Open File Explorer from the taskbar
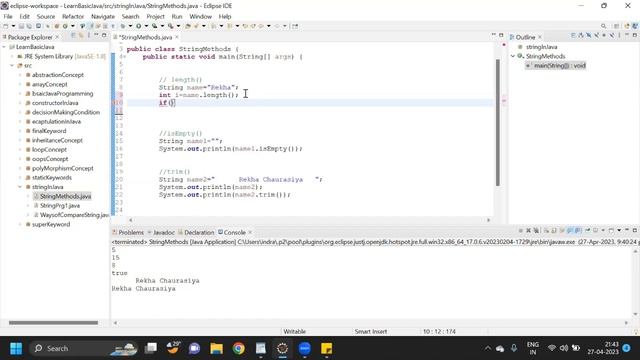Screen dimensions: 640x360 click(x=217, y=348)
